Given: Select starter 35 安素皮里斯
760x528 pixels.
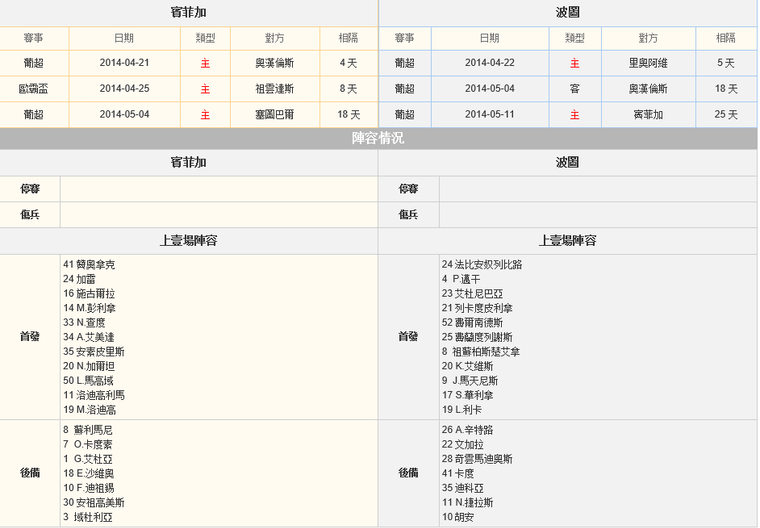Looking at the screenshot, I should coord(94,352).
